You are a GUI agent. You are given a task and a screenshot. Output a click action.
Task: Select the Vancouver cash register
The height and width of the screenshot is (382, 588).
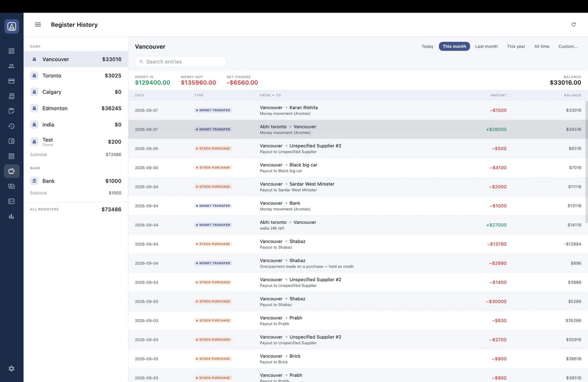pos(76,59)
